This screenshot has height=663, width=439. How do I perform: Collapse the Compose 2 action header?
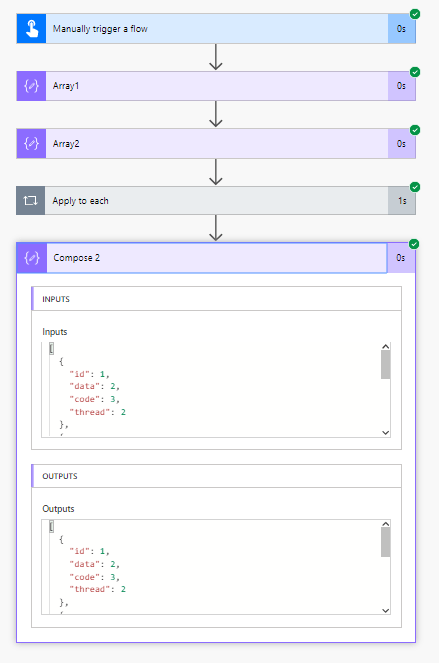click(217, 258)
